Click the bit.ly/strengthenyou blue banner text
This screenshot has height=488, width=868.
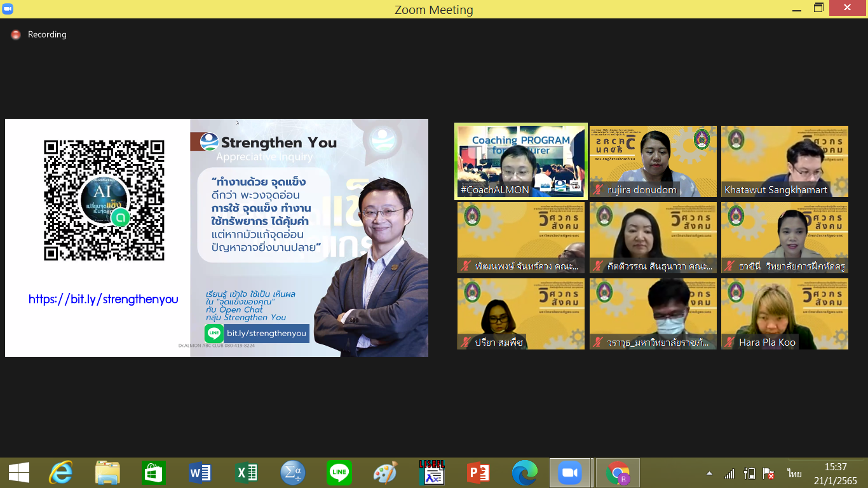(266, 334)
